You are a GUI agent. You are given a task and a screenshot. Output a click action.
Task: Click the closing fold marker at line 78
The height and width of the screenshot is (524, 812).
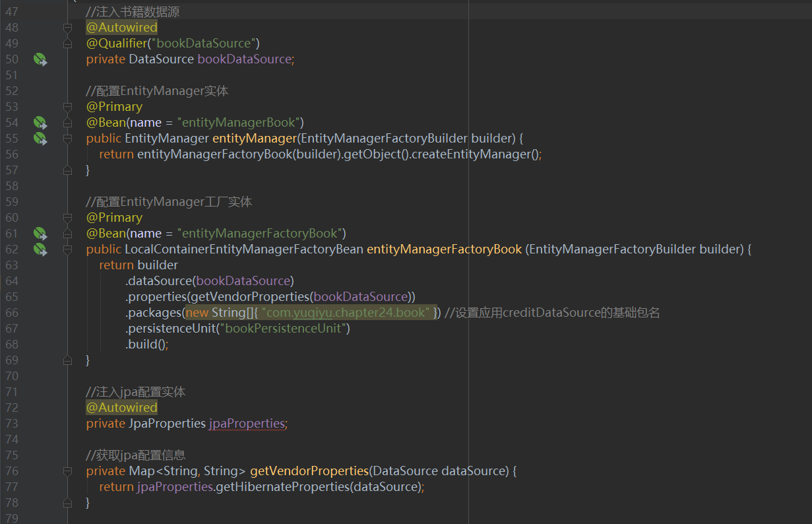[67, 503]
